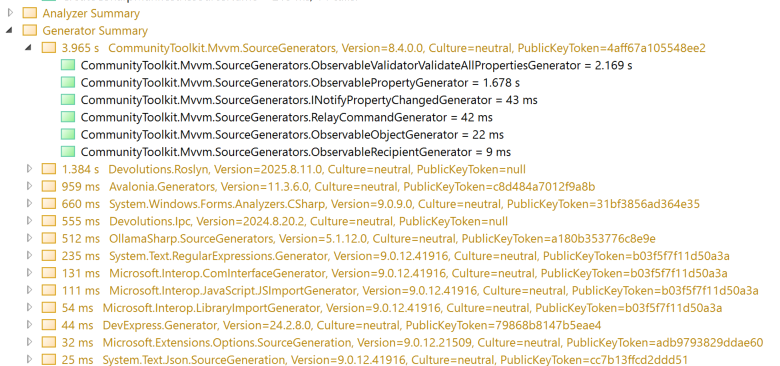780x366 pixels.
Task: Select INotifyPropertyChangedGenerator = 43 ms row
Action: click(x=309, y=100)
